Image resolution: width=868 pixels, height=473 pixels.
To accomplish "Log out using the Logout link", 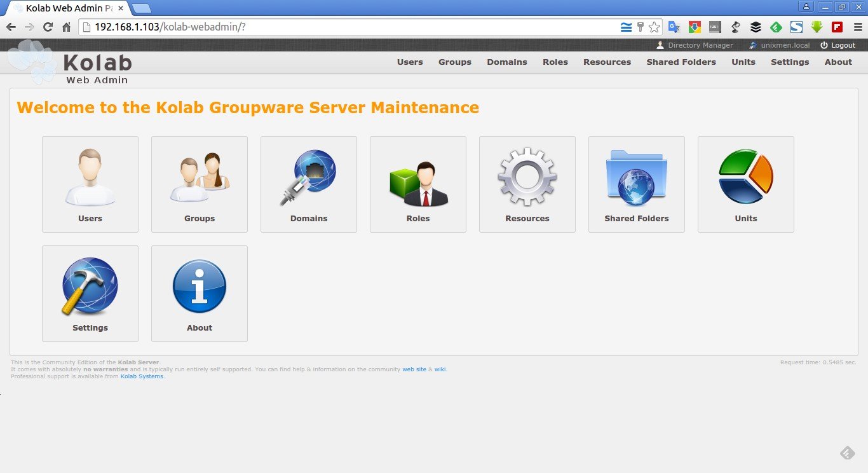I will click(838, 45).
